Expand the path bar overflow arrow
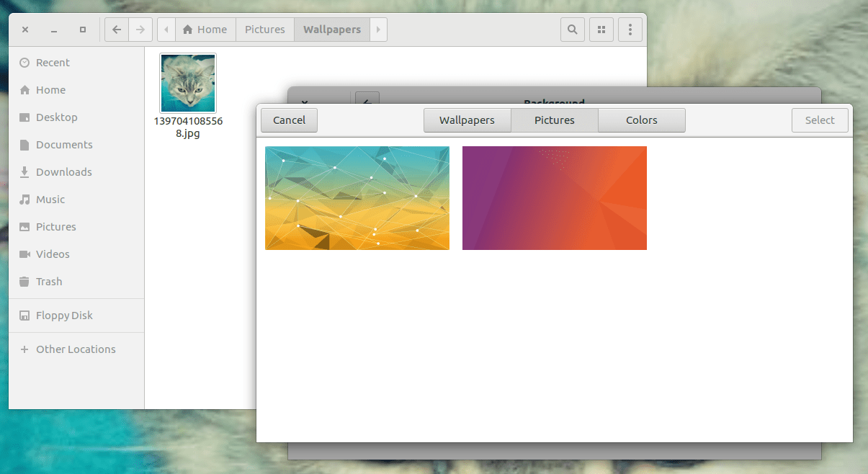 [378, 30]
